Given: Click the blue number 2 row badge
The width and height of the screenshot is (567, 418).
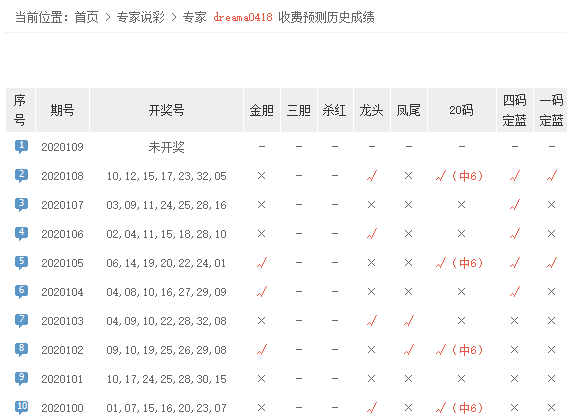Looking at the screenshot, I should (x=21, y=176).
